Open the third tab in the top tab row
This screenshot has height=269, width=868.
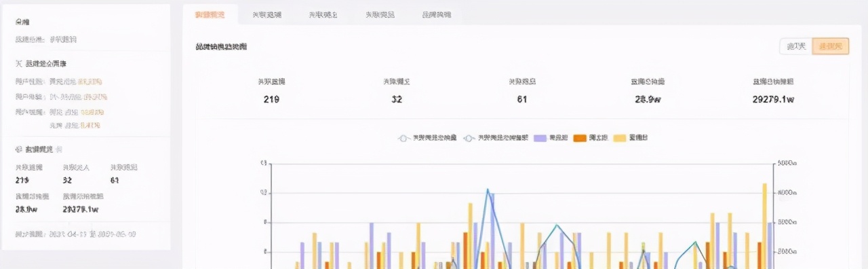click(x=323, y=14)
